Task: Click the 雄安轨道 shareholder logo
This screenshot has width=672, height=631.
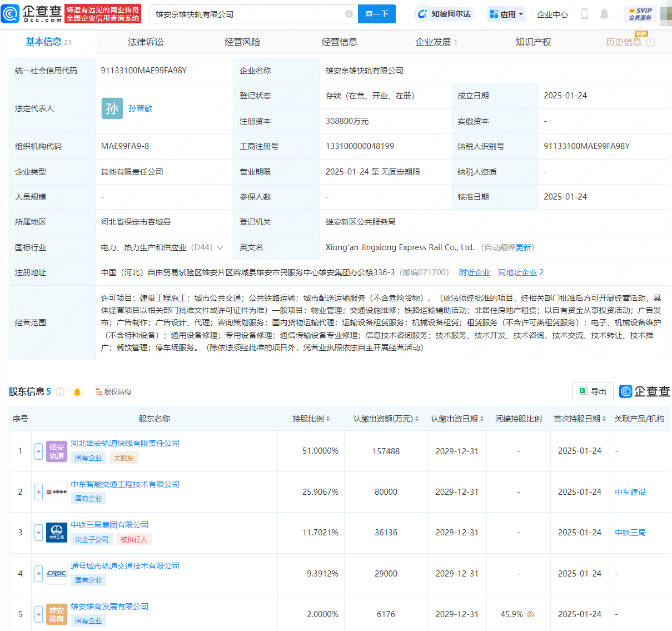Action: coord(57,451)
